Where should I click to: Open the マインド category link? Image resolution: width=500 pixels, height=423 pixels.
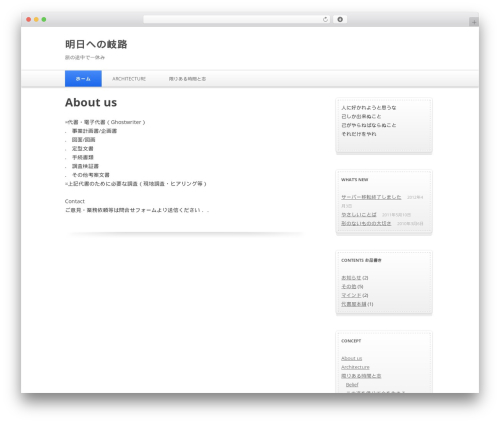[351, 295]
